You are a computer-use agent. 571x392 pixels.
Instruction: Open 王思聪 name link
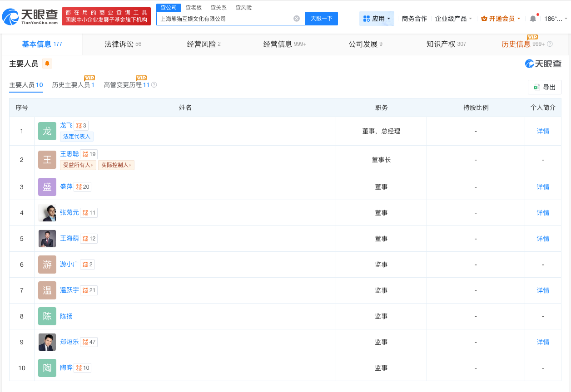pos(70,154)
